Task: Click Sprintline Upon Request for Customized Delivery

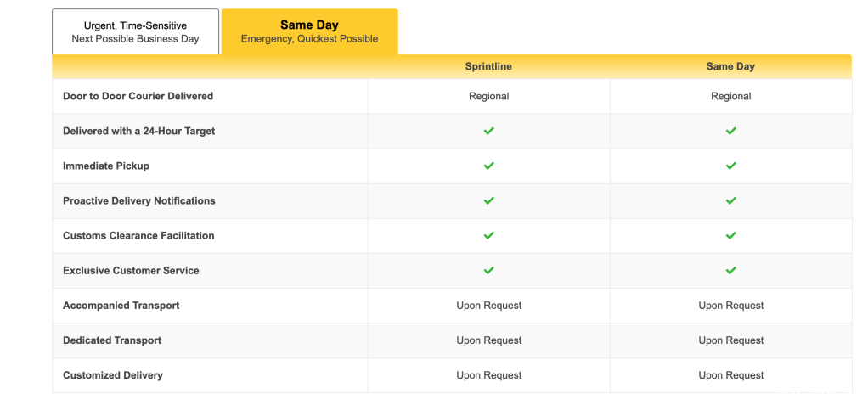Action: point(489,375)
